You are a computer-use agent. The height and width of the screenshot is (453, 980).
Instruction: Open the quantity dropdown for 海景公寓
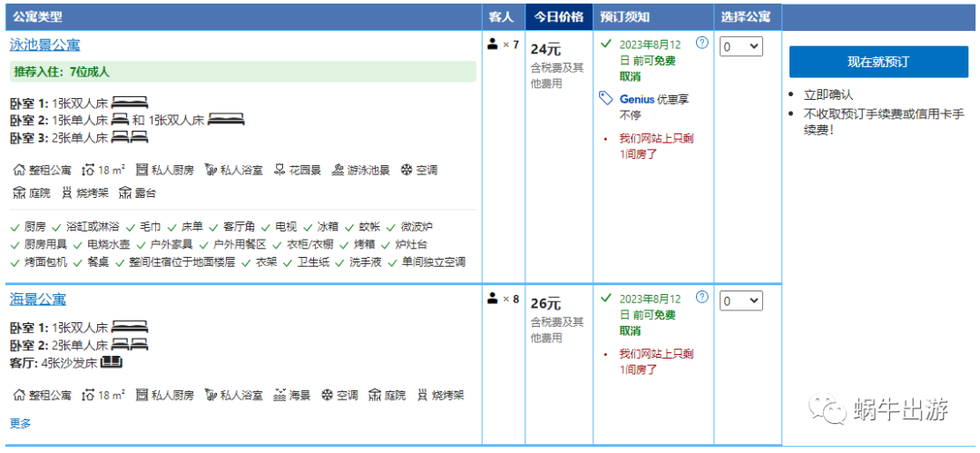pyautogui.click(x=741, y=301)
